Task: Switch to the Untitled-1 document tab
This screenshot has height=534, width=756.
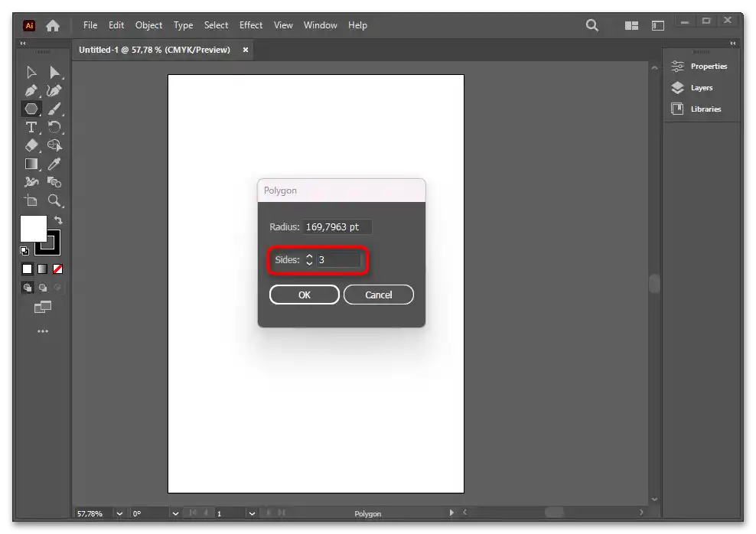Action: click(155, 50)
